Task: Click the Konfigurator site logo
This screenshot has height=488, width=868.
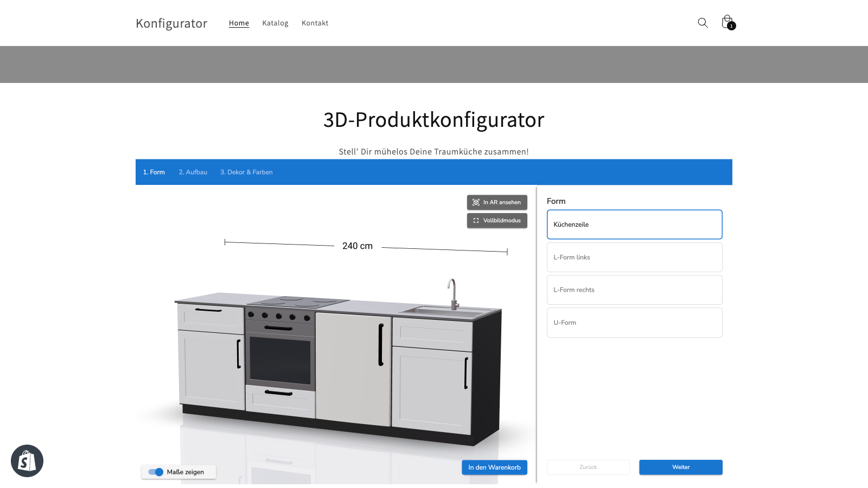Action: (x=171, y=23)
